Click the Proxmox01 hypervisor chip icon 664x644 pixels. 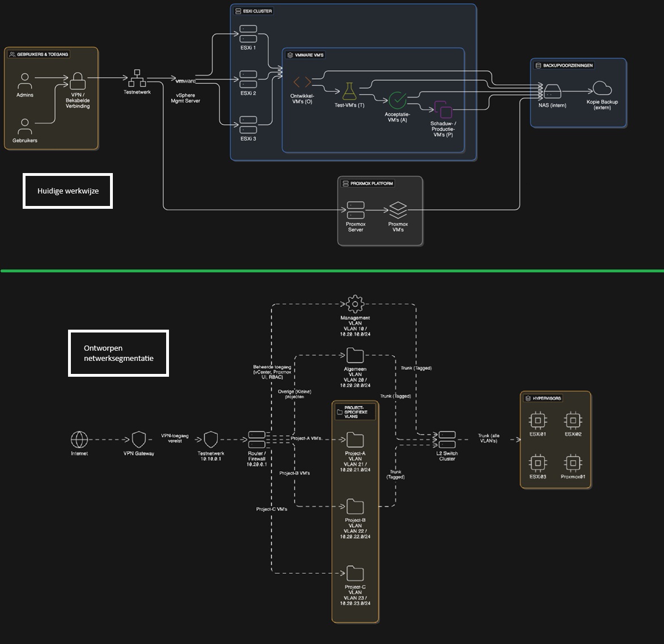click(x=573, y=462)
